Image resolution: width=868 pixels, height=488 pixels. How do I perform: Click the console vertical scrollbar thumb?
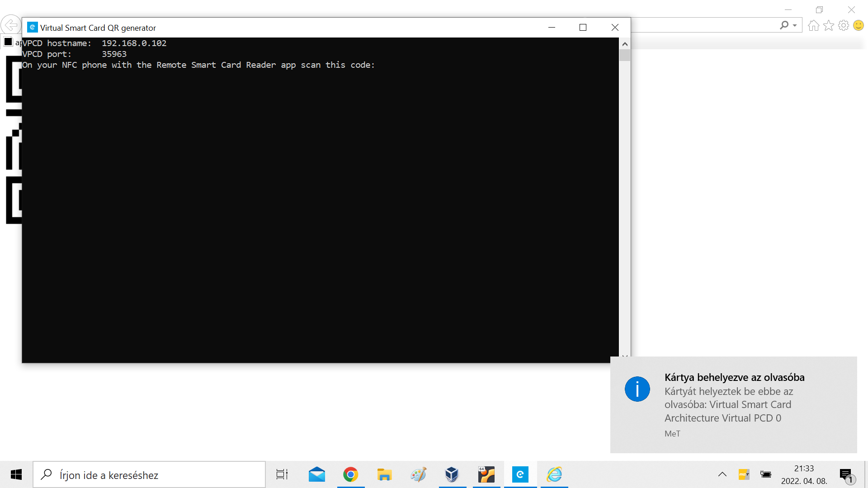pos(625,55)
